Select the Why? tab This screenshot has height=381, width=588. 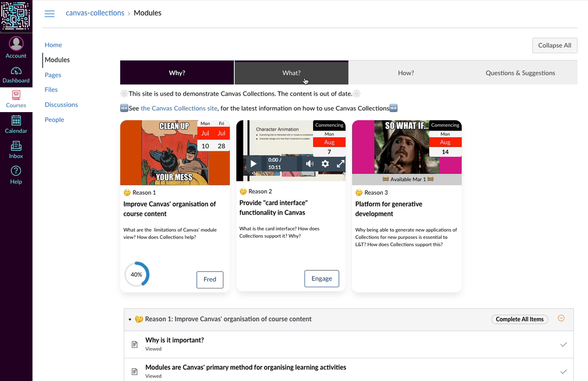click(x=177, y=73)
